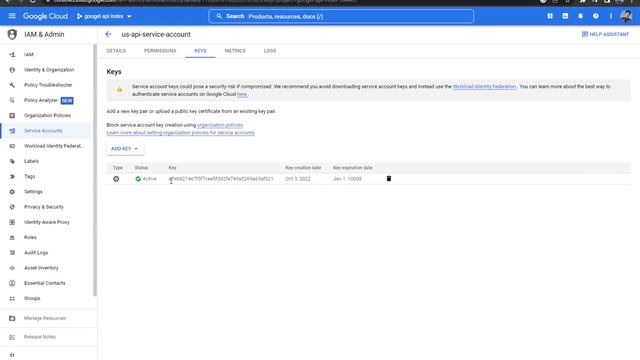Screen dimensions: 640x360
Task: Delete the key with the trash icon
Action: (x=389, y=178)
